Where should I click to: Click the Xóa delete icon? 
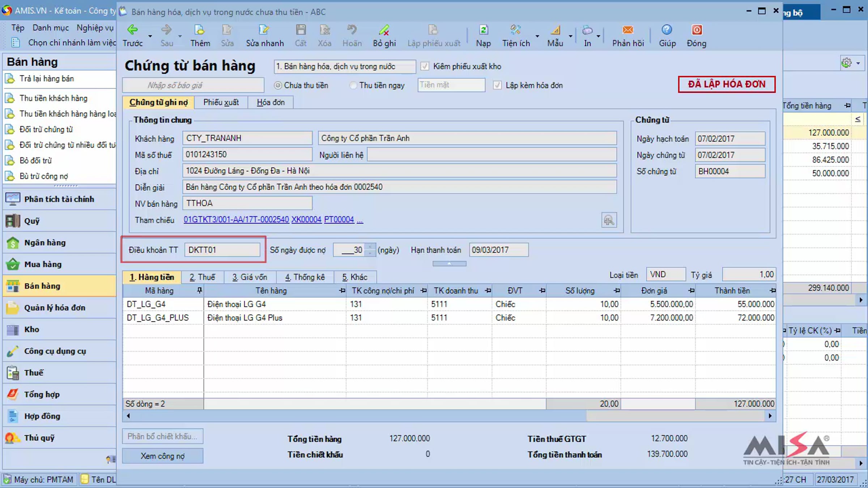[x=324, y=30]
